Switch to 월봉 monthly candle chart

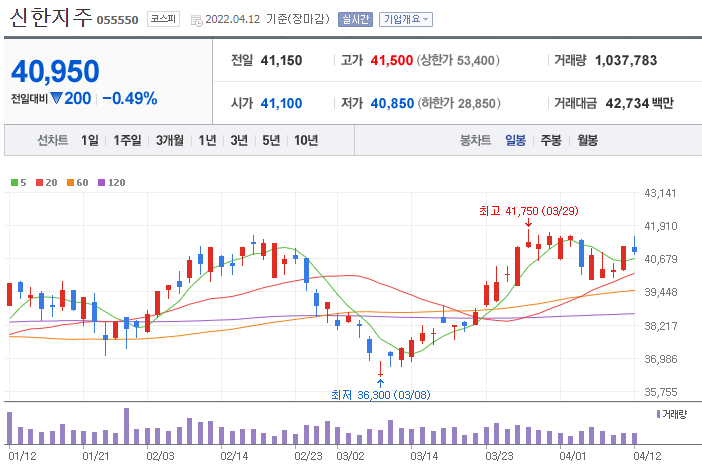point(587,141)
